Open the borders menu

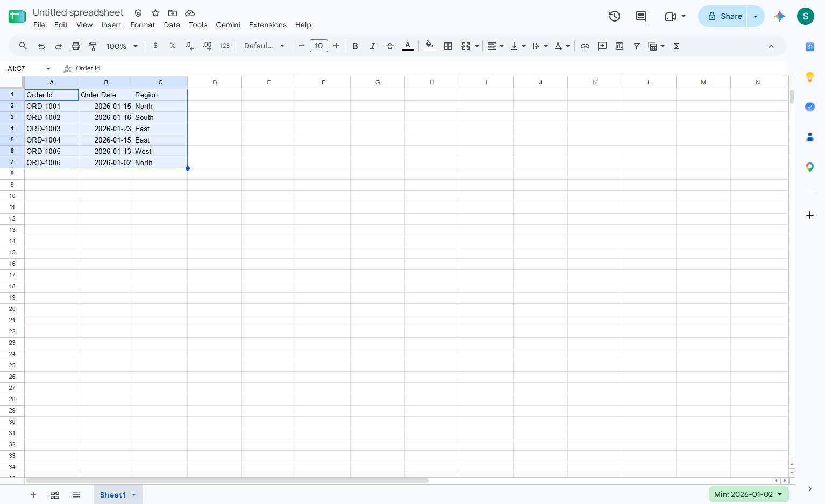point(448,46)
